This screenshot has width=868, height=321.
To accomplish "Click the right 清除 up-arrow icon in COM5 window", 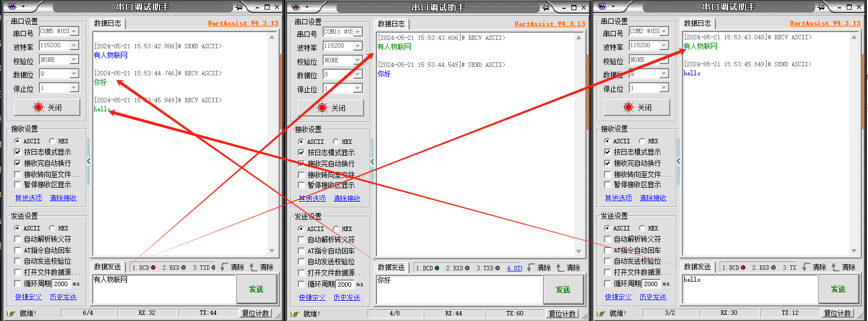I will pyautogui.click(x=253, y=267).
